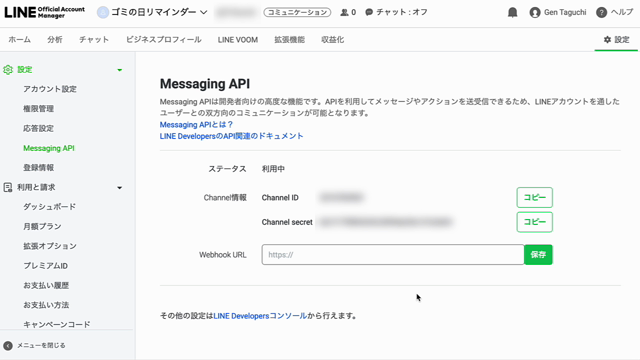Click the blurred Channel secret value
The height and width of the screenshot is (360, 640).
click(x=386, y=222)
